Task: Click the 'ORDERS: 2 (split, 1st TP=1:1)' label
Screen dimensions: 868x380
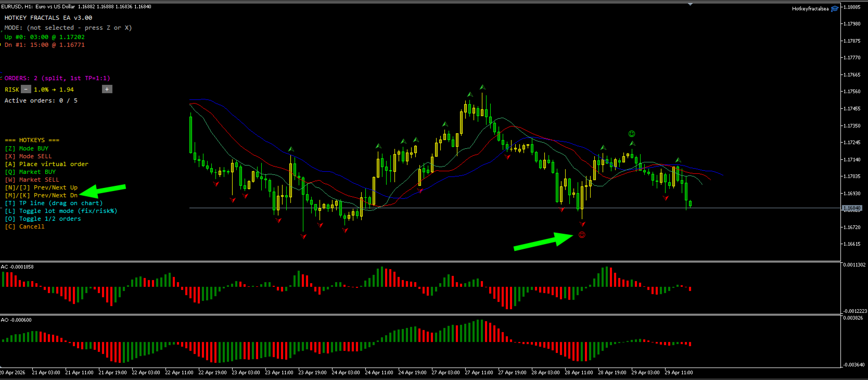Action: pyautogui.click(x=57, y=78)
